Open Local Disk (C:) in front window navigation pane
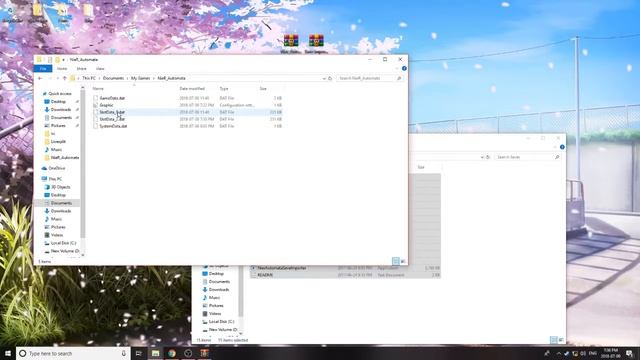 pos(63,243)
